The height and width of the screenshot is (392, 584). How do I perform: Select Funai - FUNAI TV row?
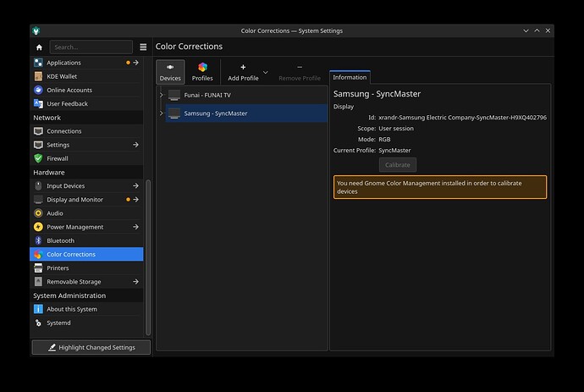coord(246,95)
